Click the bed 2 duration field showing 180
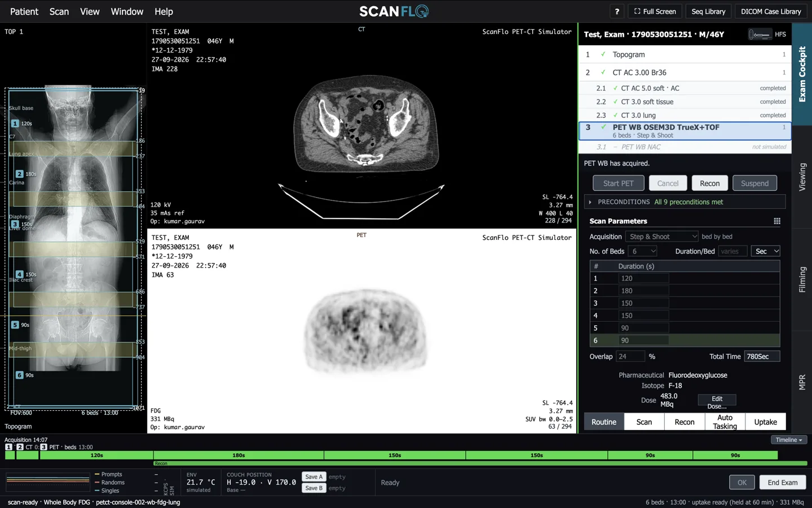812x508 pixels. 643,291
